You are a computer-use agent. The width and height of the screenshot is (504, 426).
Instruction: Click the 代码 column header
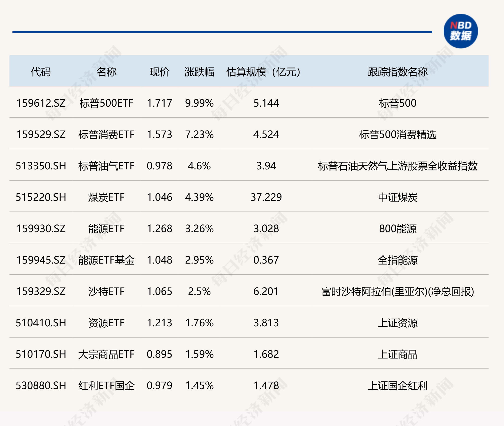[x=41, y=72]
